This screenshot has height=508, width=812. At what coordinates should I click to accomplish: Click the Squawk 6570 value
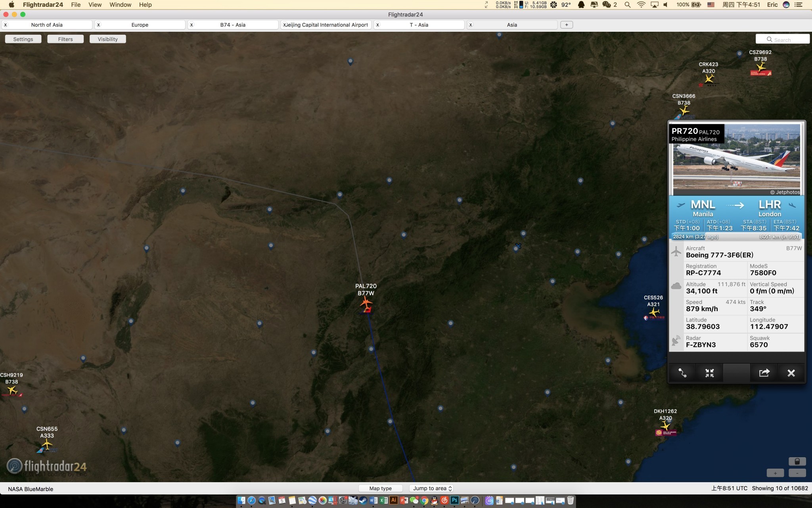click(x=759, y=345)
